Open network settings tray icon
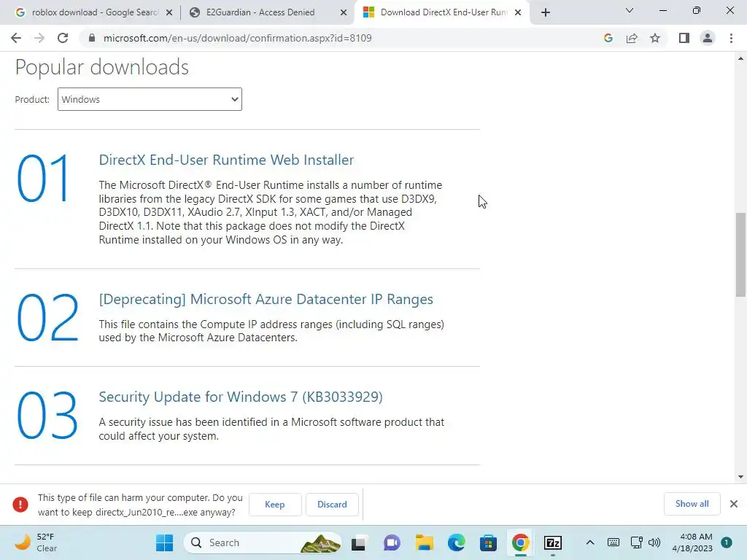The image size is (747, 560). (636, 542)
